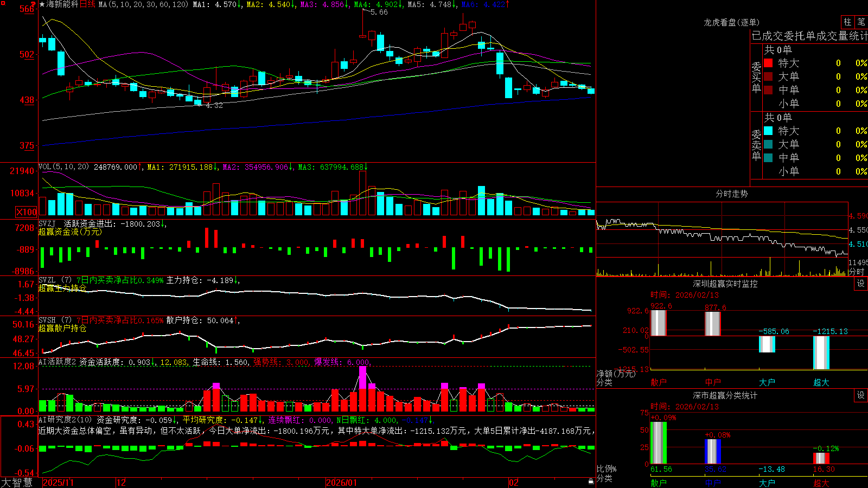
Task: Click the dark red 大单 buy order swatch
Action: (768, 76)
